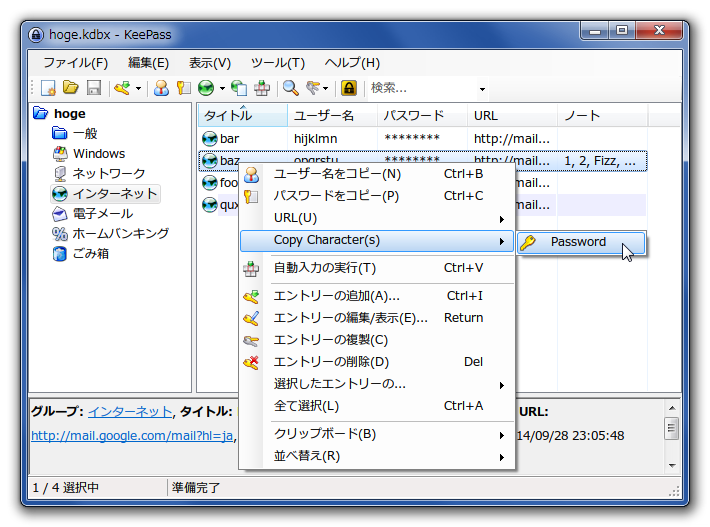Open the ファイル(F) menu
This screenshot has height=527, width=710.
pyautogui.click(x=75, y=63)
